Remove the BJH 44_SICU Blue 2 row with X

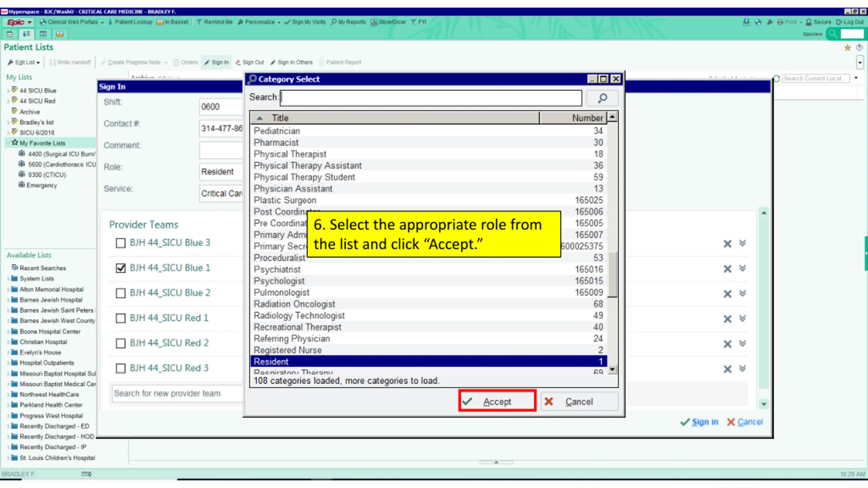[728, 294]
